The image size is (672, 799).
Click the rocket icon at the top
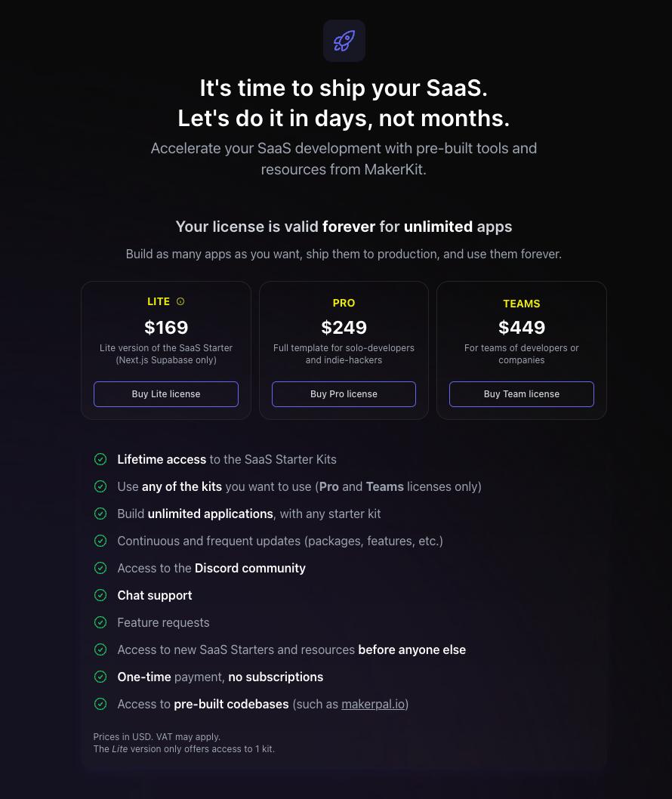point(344,41)
